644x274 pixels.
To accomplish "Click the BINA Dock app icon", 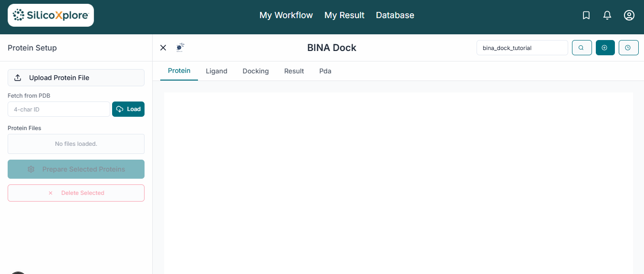I will tap(180, 47).
